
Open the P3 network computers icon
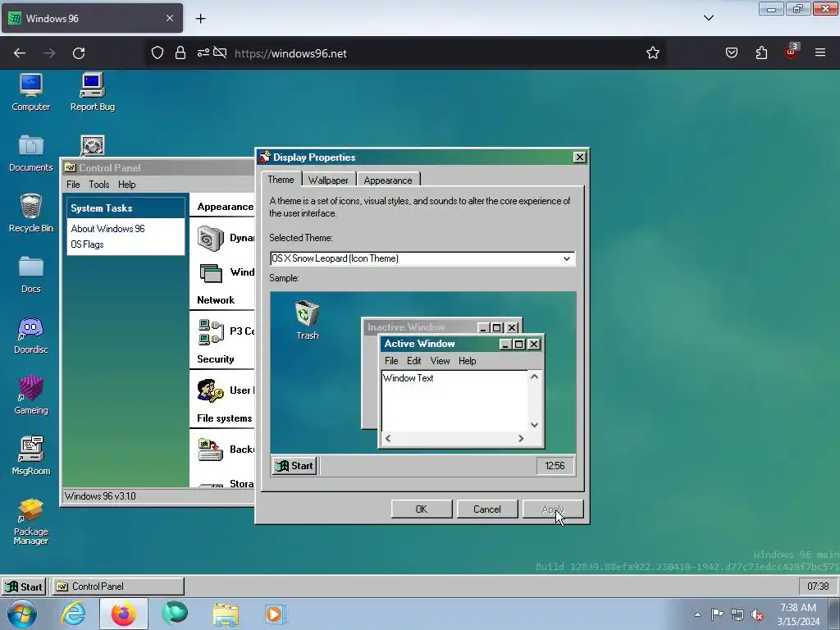point(211,331)
